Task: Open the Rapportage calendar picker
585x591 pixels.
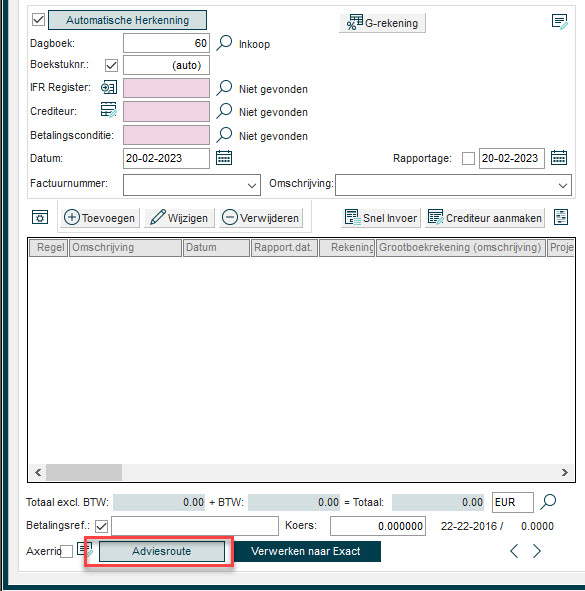Action: [x=559, y=158]
